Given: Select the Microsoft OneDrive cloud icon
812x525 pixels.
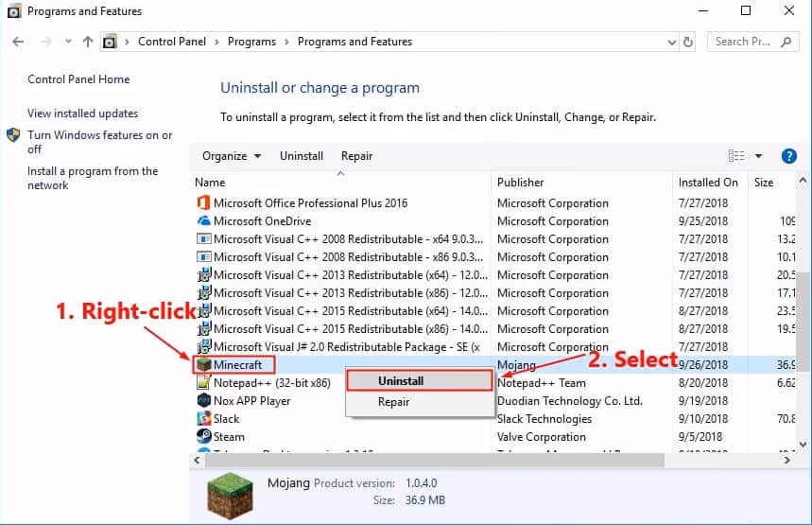Looking at the screenshot, I should point(203,220).
